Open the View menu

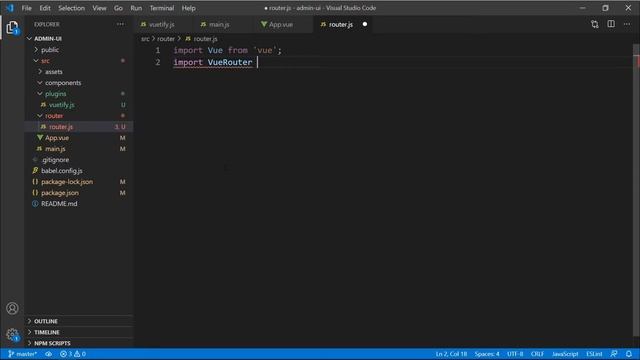[99, 8]
